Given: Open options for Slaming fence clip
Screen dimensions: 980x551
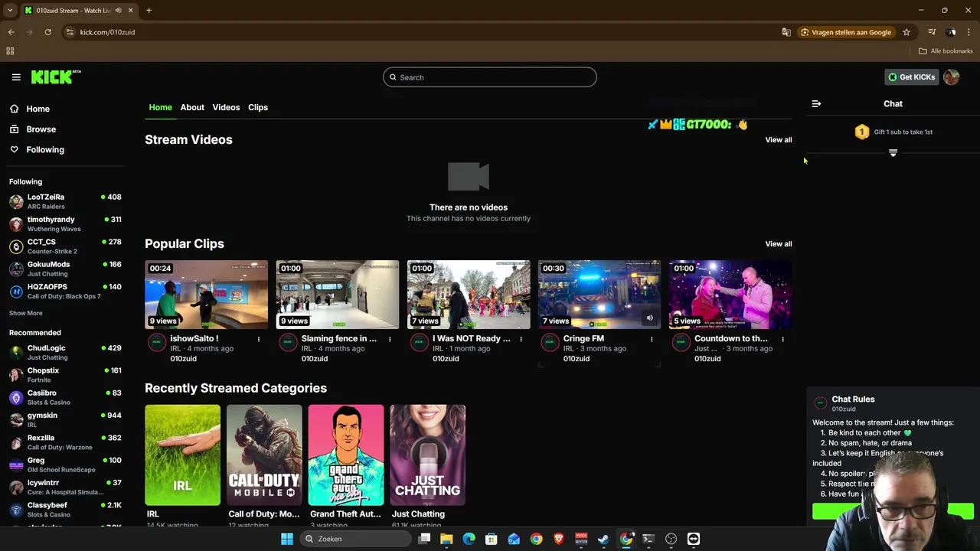Looking at the screenshot, I should (x=390, y=339).
